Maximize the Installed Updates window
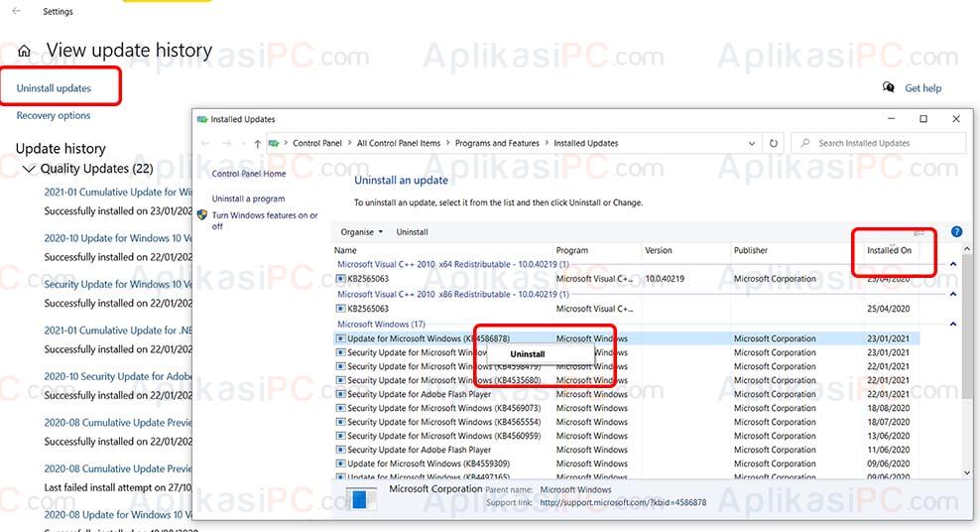 coord(923,119)
